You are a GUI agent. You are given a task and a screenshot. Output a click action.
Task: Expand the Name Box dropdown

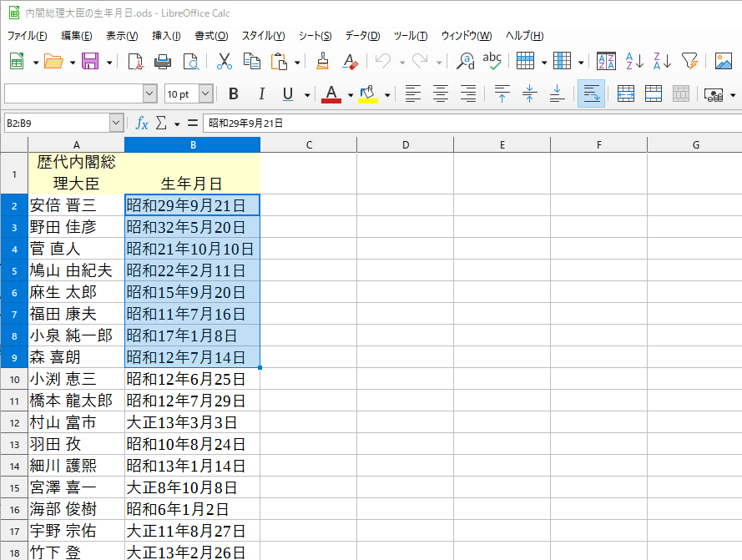click(x=116, y=124)
